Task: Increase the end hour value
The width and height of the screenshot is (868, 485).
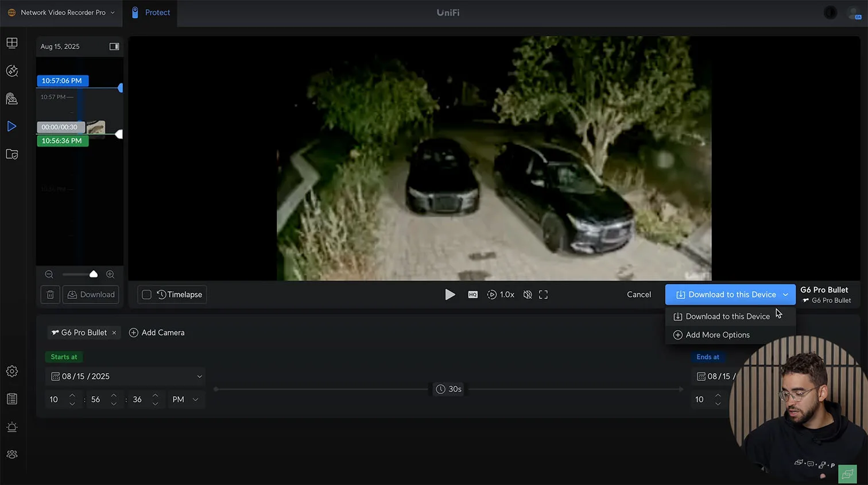Action: [718, 395]
